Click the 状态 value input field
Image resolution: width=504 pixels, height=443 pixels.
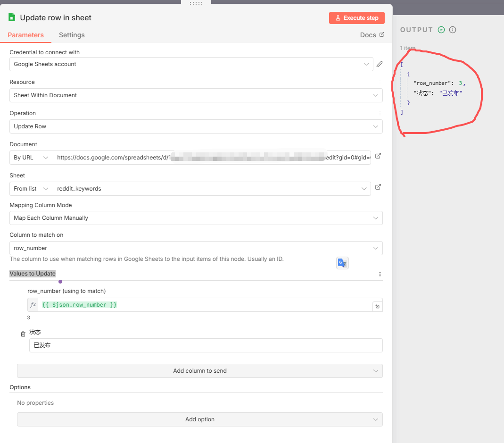coord(206,345)
